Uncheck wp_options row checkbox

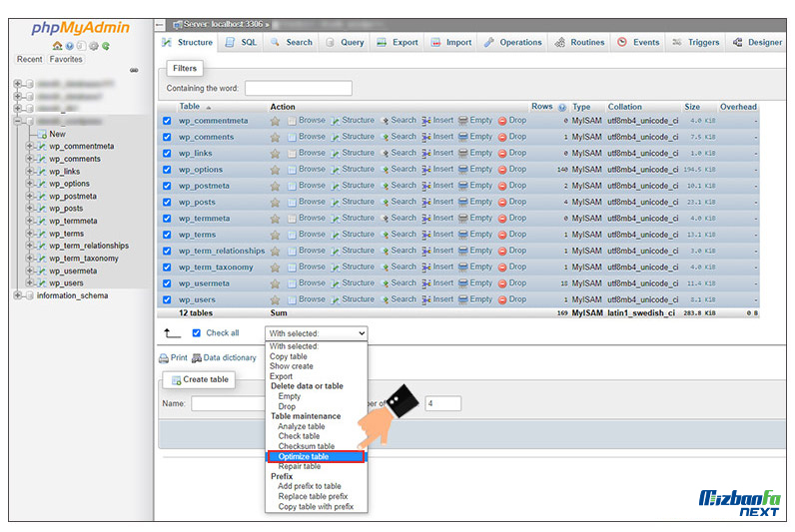click(x=167, y=170)
